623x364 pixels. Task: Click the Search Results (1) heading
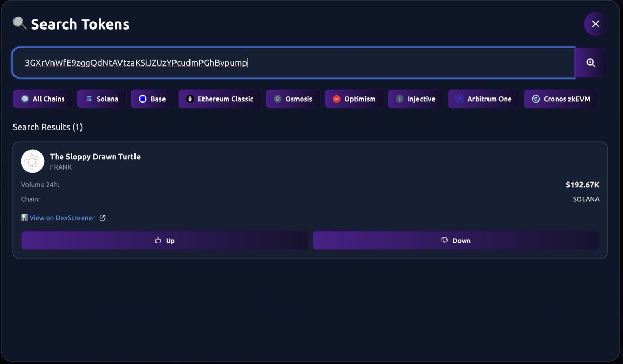click(48, 127)
